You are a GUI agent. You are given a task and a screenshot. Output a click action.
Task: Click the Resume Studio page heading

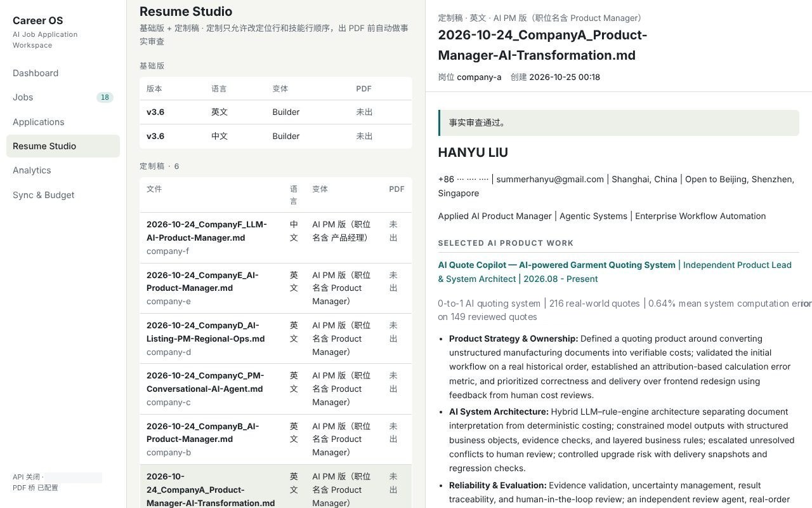(x=186, y=11)
